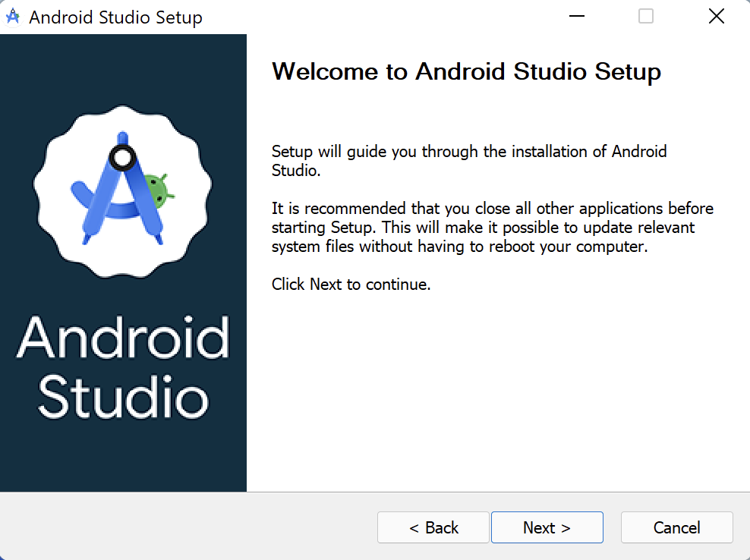Click the Android Studio title bar icon
This screenshot has width=750, height=560.
coord(12,17)
